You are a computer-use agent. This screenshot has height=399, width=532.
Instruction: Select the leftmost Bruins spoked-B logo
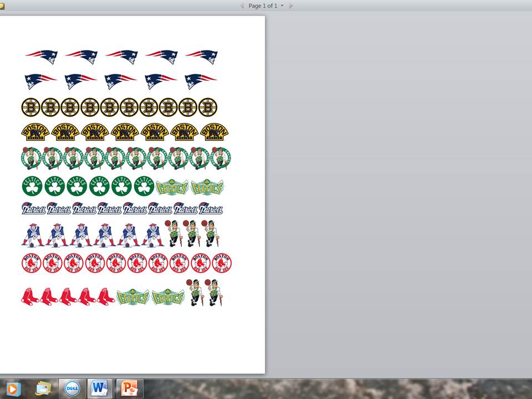30,107
